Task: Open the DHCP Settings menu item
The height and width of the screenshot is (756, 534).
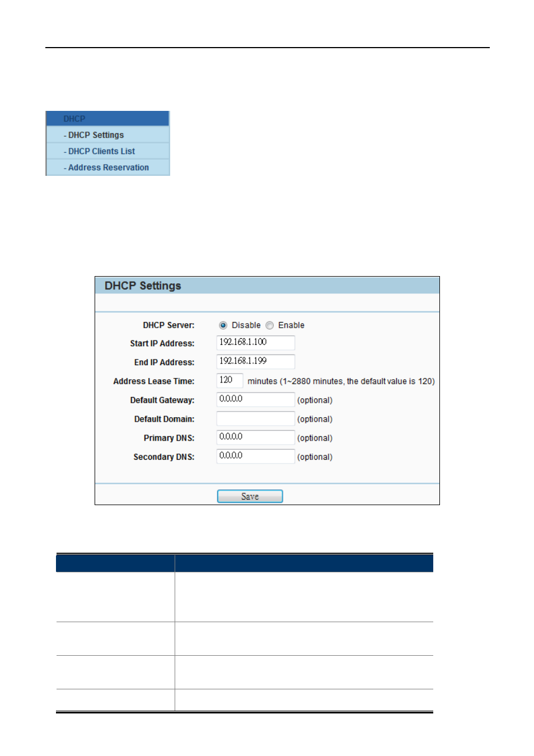Action: (x=96, y=135)
